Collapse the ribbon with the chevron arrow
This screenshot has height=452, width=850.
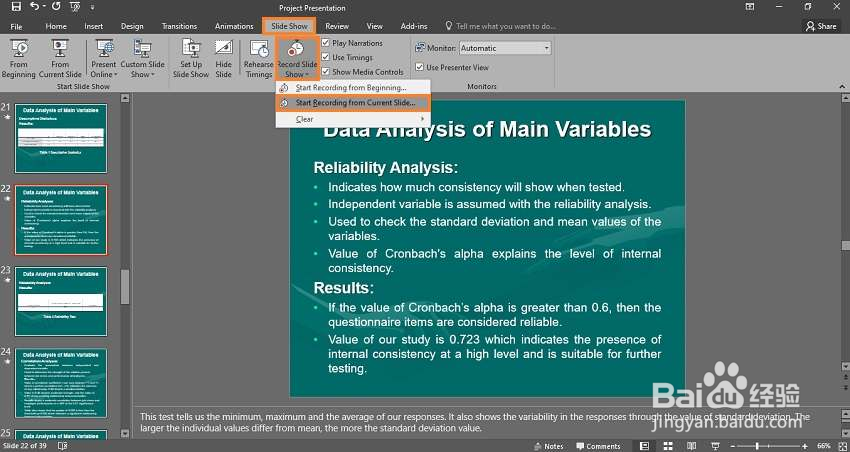pyautogui.click(x=842, y=86)
